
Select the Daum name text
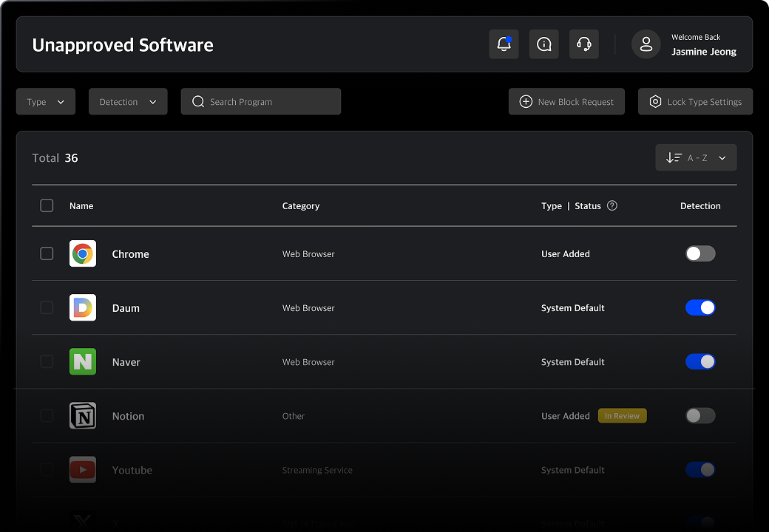126,308
